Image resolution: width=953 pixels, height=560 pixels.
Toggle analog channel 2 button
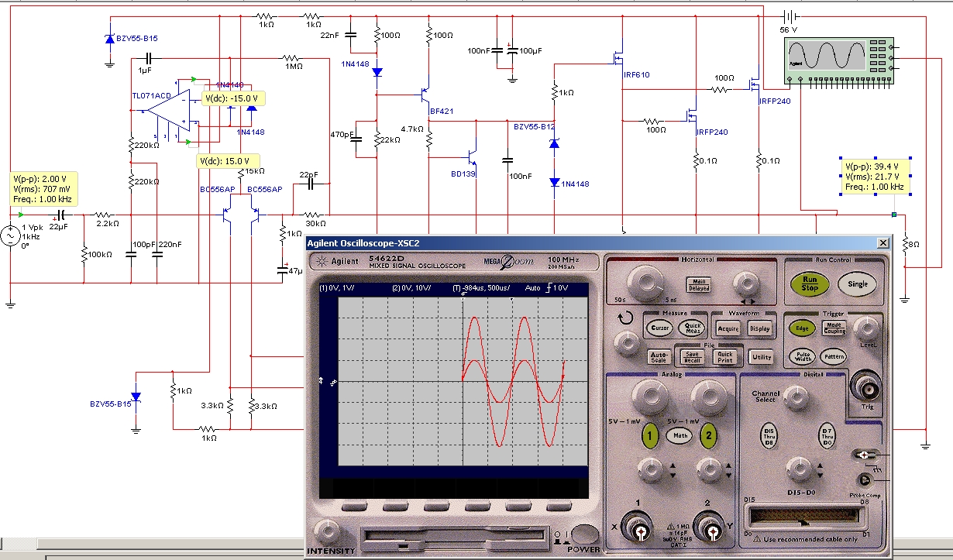[x=707, y=435]
